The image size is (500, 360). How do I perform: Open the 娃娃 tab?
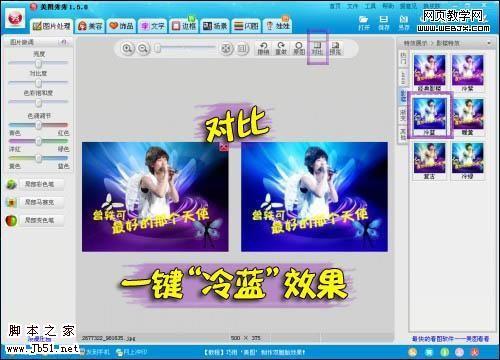point(277,26)
